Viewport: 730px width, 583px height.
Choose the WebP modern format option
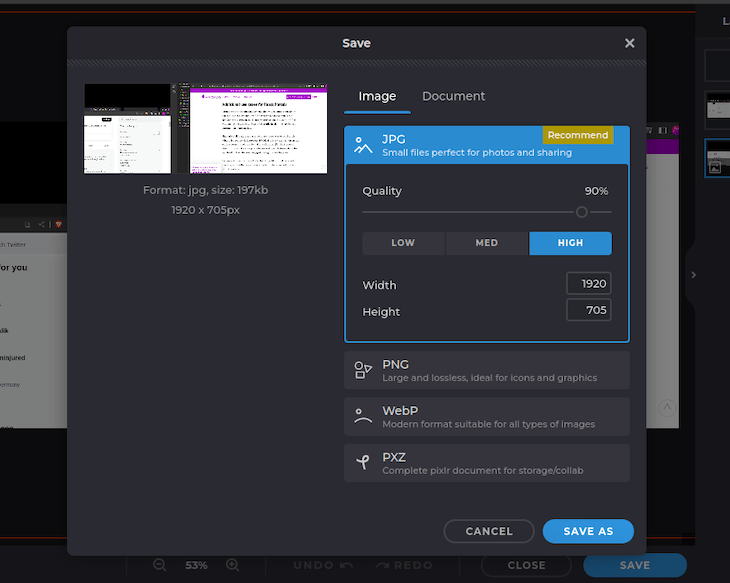(487, 417)
